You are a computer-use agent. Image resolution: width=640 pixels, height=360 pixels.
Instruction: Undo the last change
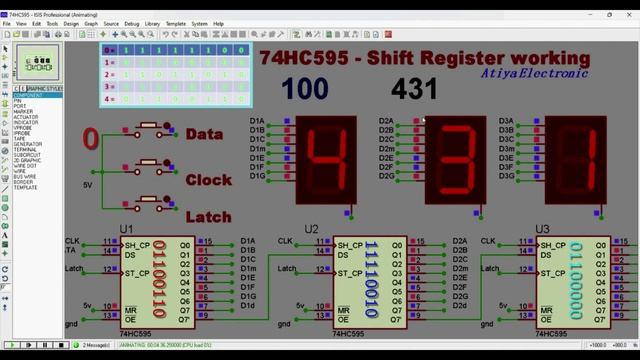(165, 35)
